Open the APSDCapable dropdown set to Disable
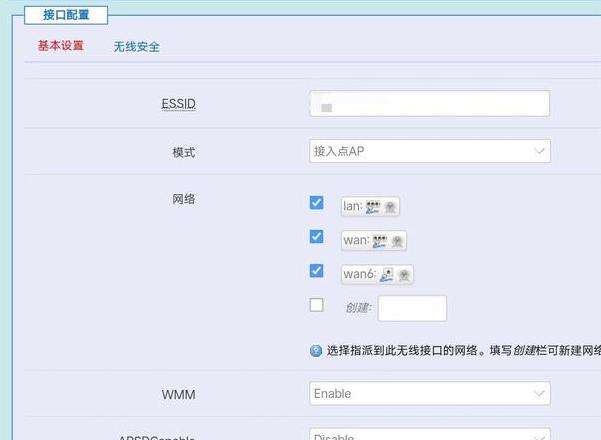This screenshot has width=601, height=440. click(x=430, y=434)
